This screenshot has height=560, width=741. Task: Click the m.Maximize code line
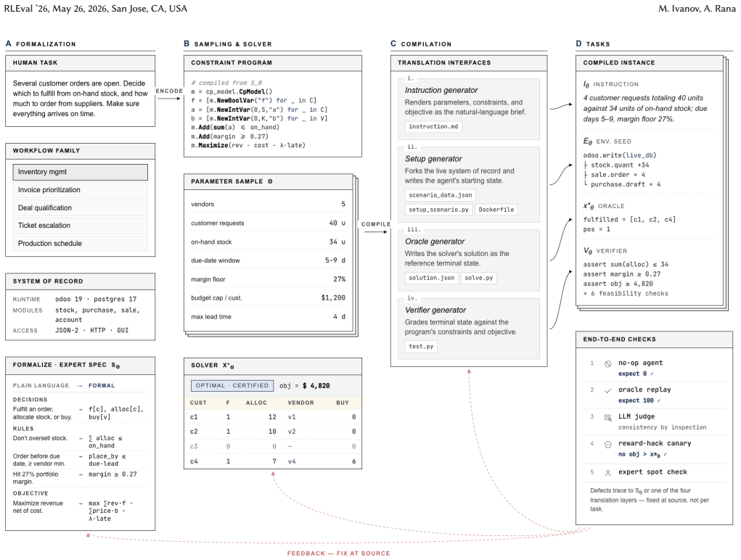[x=248, y=145]
